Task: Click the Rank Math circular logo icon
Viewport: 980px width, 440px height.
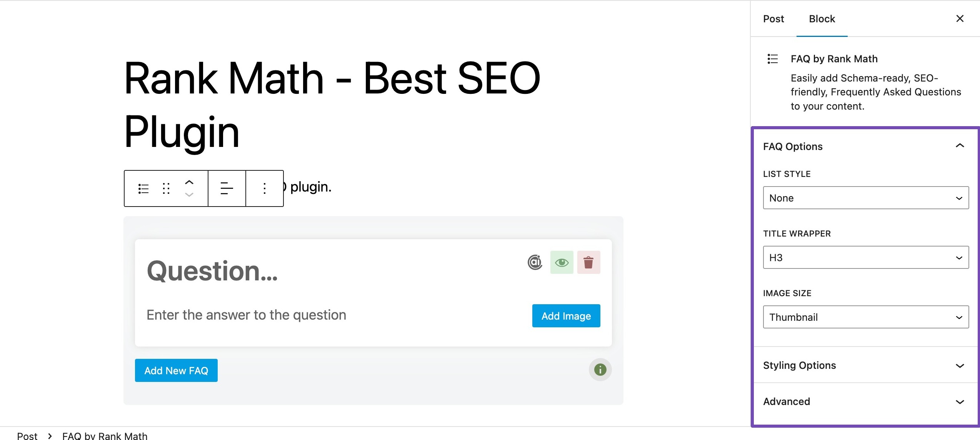Action: [535, 262]
